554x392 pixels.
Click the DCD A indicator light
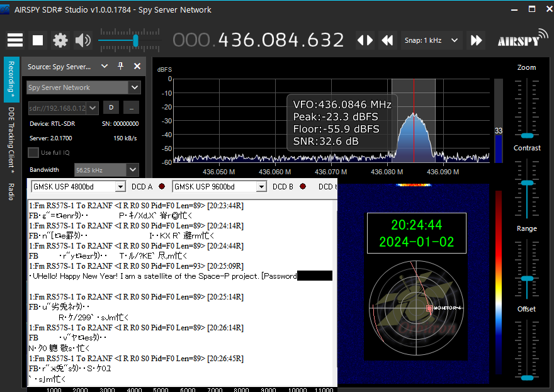pos(162,186)
